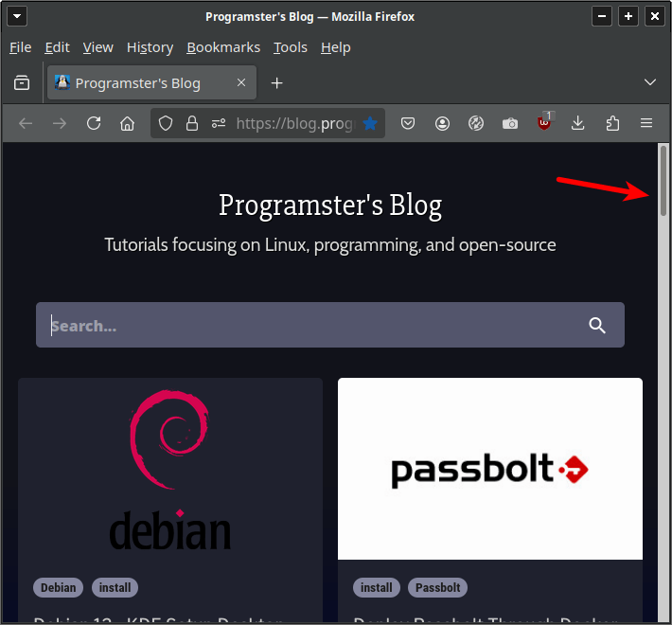Open the Bookmarks menu
Viewport: 672px width, 625px height.
pos(223,47)
